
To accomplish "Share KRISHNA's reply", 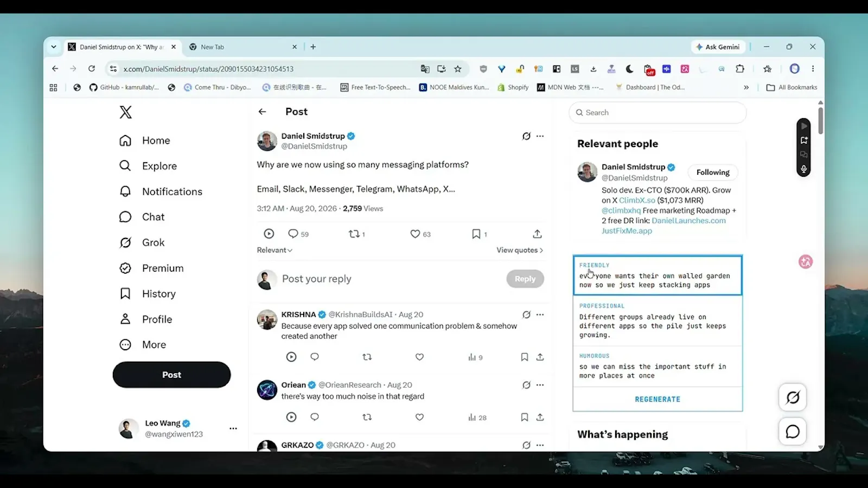I will (x=540, y=357).
